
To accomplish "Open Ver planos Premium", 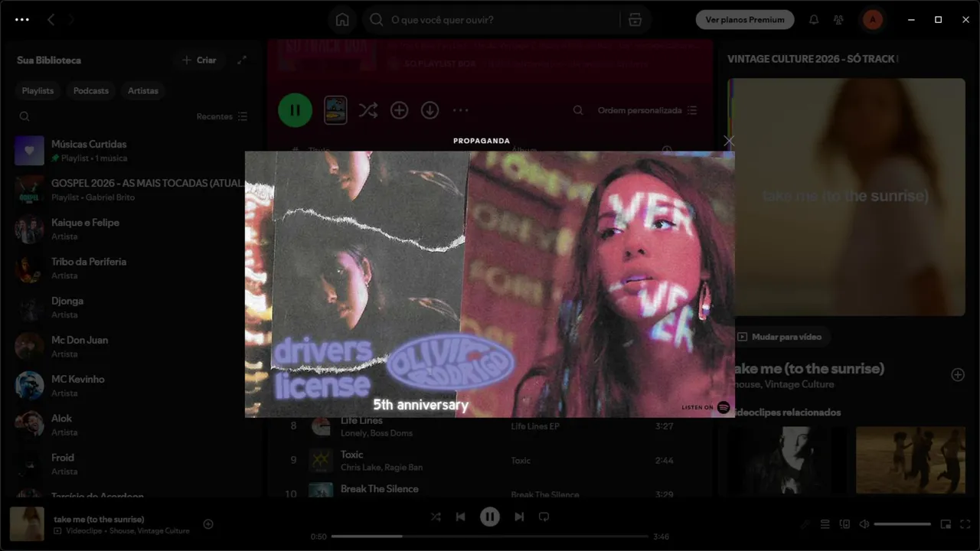I will coord(745,20).
